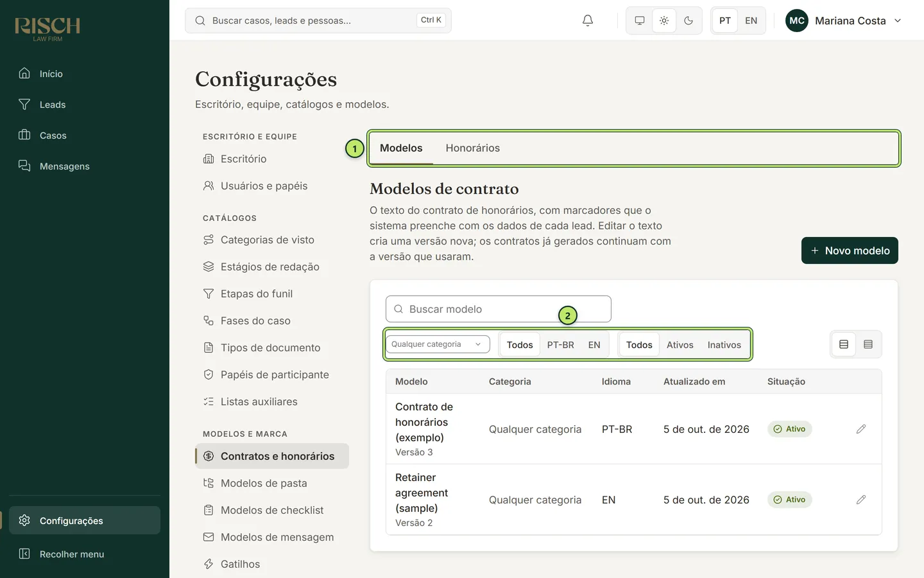Image resolution: width=924 pixels, height=578 pixels.
Task: Set interface language to EN in header
Action: coord(751,21)
